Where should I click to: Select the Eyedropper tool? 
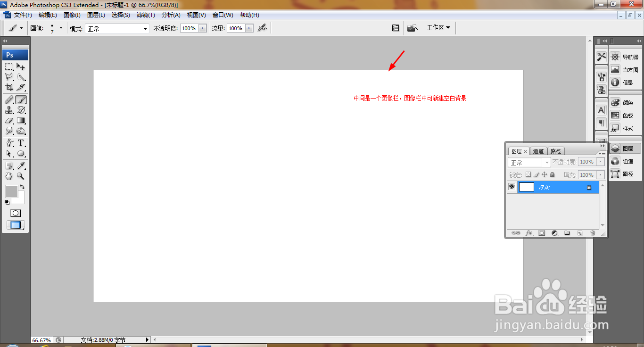point(21,165)
